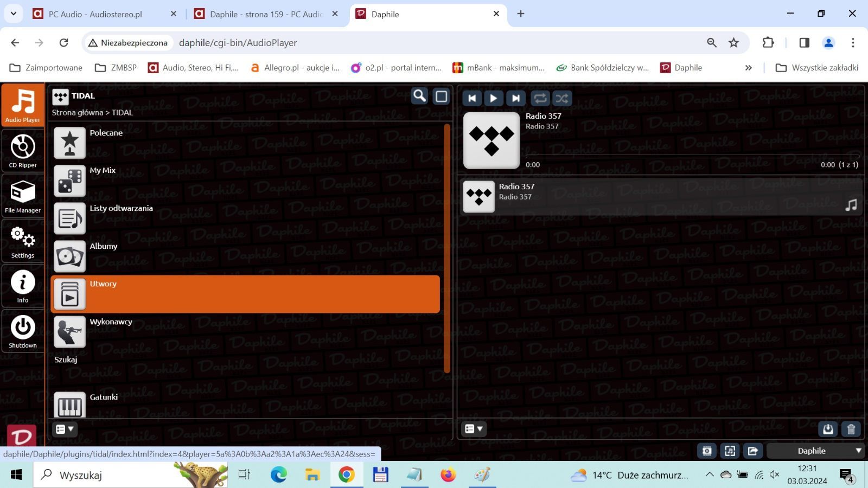Viewport: 868px width, 488px height.
Task: Click the playback progress bar
Action: click(x=692, y=156)
